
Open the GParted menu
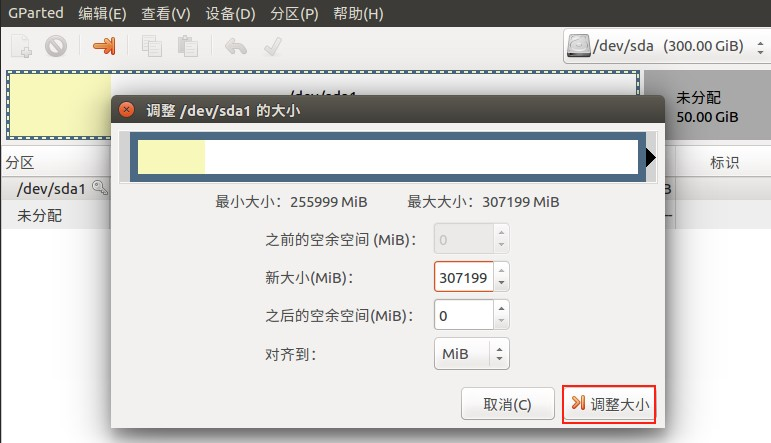tap(36, 13)
